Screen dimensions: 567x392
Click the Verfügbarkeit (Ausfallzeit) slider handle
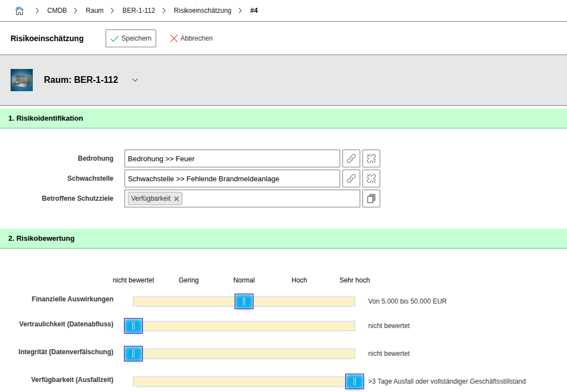pyautogui.click(x=355, y=381)
